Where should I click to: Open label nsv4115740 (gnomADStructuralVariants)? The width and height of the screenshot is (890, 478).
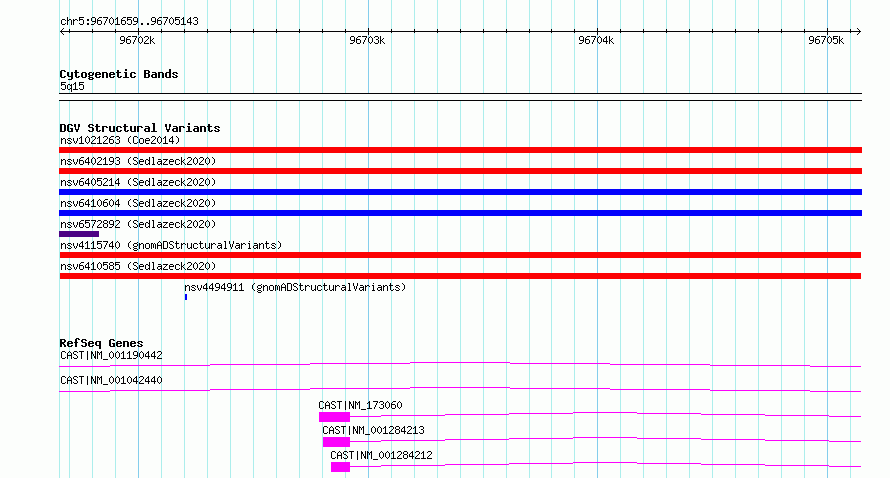tap(171, 245)
